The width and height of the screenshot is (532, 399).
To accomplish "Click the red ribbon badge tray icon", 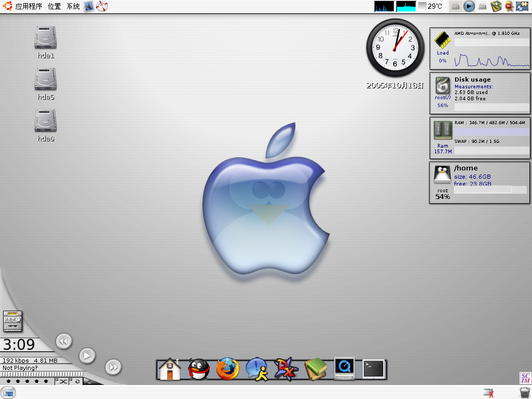I will (509, 6).
